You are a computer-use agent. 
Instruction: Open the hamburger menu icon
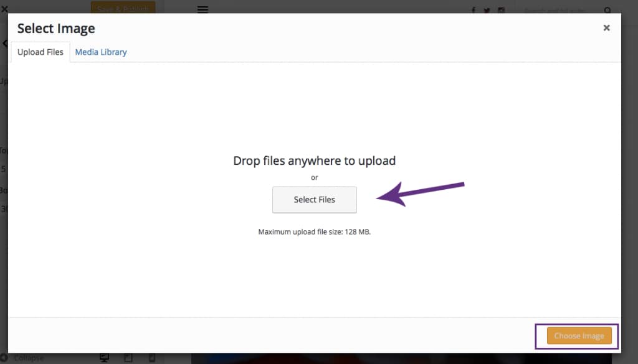202,9
